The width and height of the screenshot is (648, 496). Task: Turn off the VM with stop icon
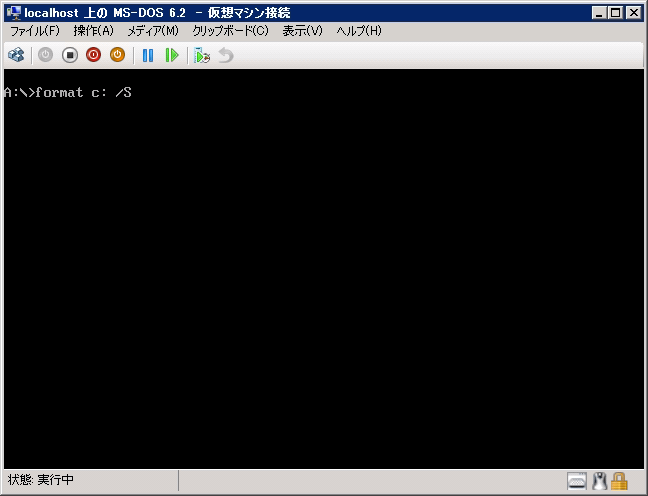point(70,55)
